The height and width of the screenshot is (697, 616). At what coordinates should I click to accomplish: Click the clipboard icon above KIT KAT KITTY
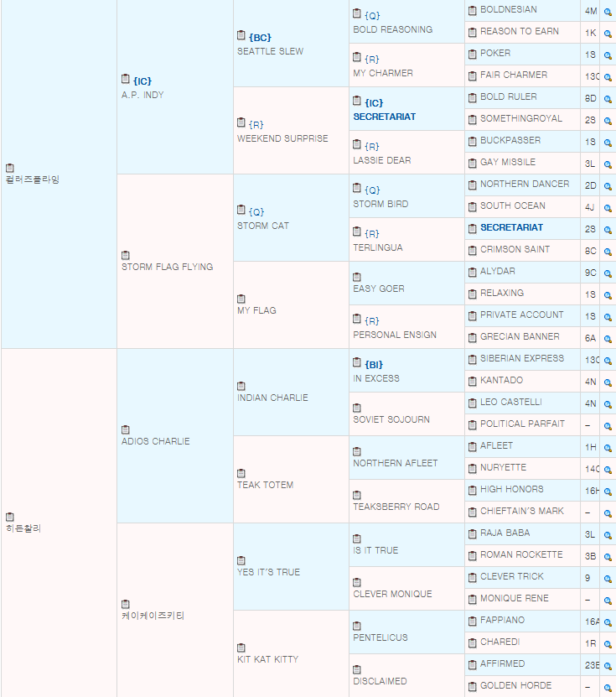click(x=241, y=648)
